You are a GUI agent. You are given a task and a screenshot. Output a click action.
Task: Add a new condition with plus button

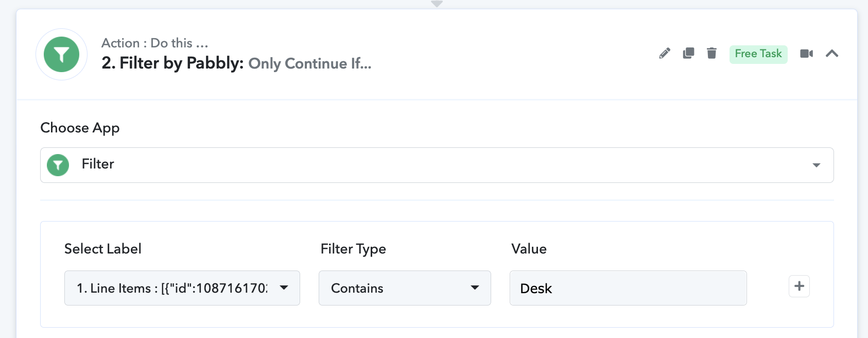click(799, 286)
